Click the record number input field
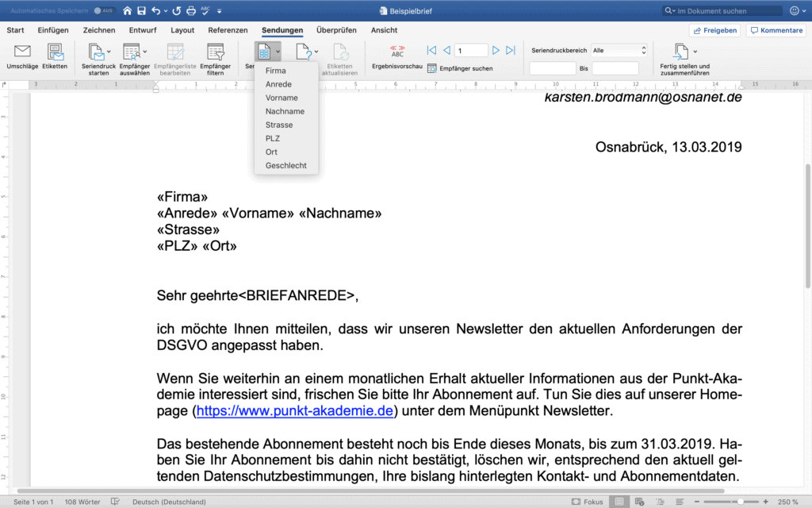Viewport: 812px width, 508px height. coord(471,50)
